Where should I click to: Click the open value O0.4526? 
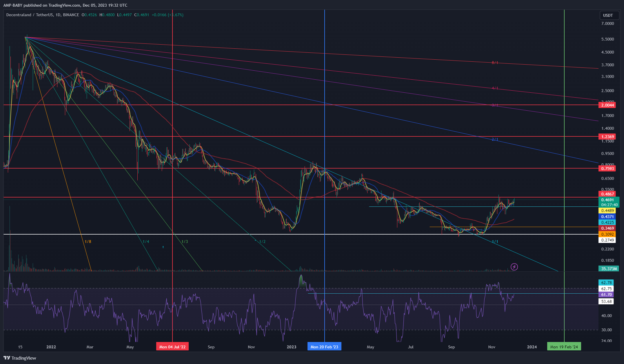89,15
